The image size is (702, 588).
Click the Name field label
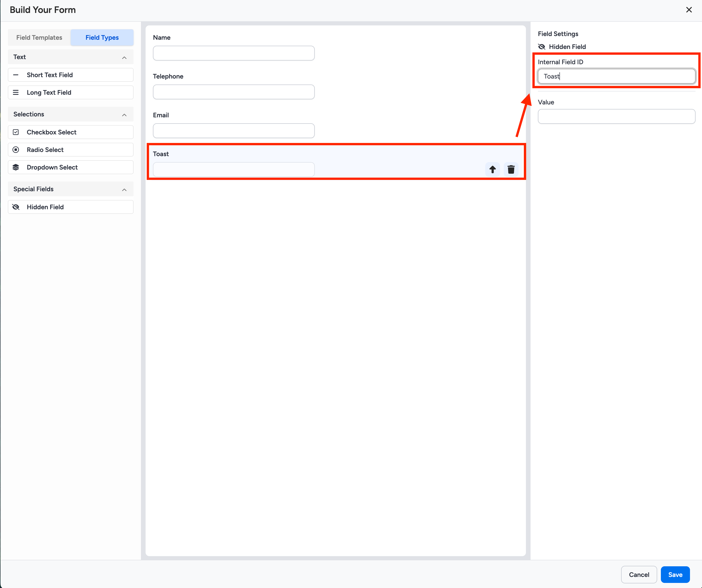click(162, 37)
